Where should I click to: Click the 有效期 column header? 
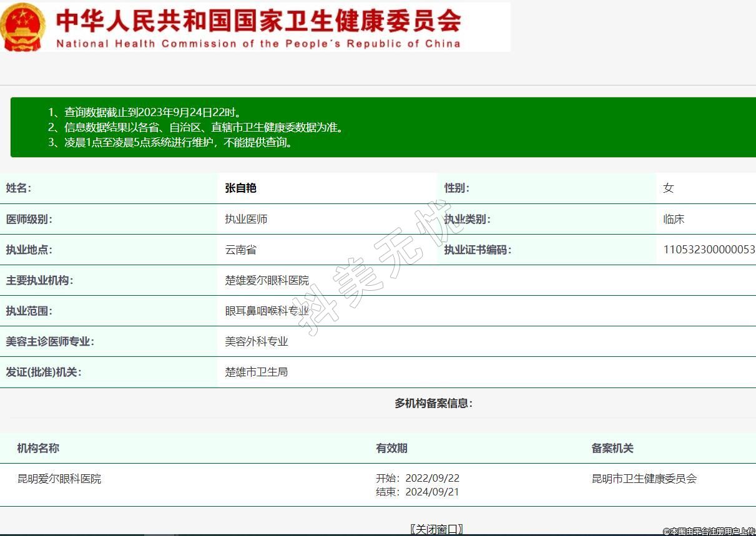(x=391, y=448)
